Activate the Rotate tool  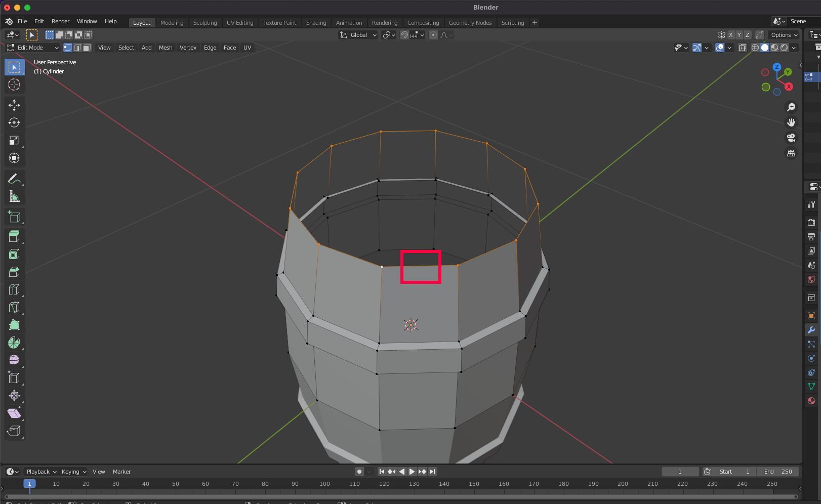(x=14, y=122)
